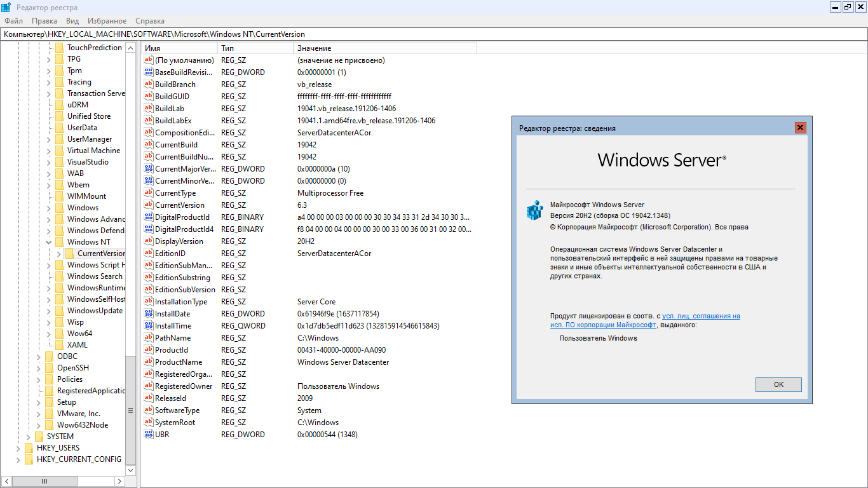Expand the Tracing key node
868x488 pixels.
pyautogui.click(x=49, y=82)
